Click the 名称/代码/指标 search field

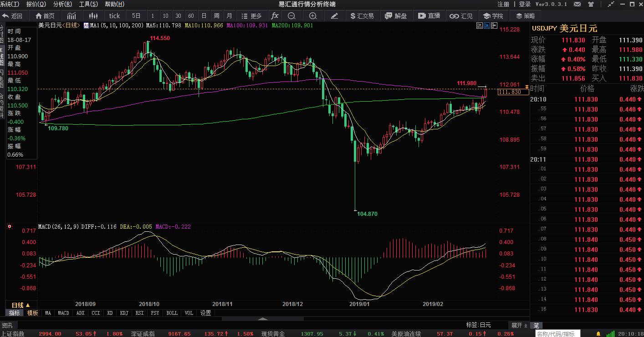557,334
